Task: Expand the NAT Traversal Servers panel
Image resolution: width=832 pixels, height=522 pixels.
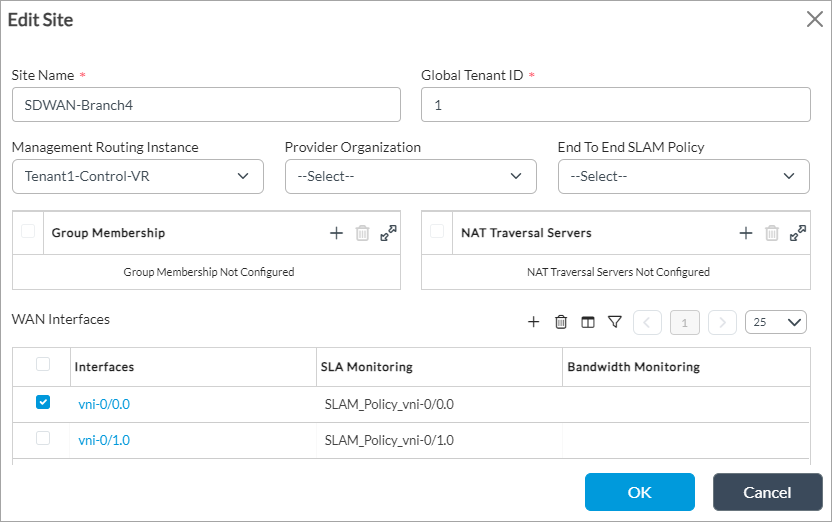Action: [798, 233]
